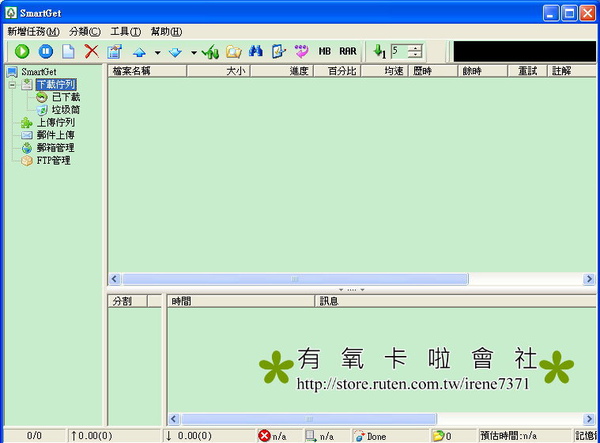Select 上傳佇列 in the tree
Screen dimensions: 600x443
[56, 122]
